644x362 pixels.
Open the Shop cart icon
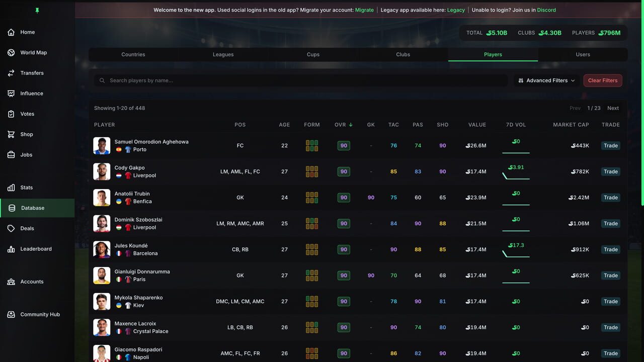tap(11, 134)
